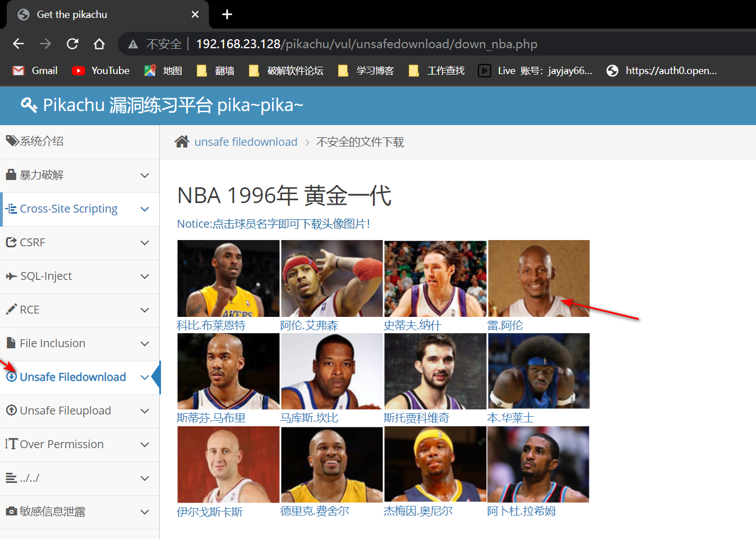Image resolution: width=756 pixels, height=539 pixels.
Task: Open a new browser tab
Action: [x=227, y=15]
